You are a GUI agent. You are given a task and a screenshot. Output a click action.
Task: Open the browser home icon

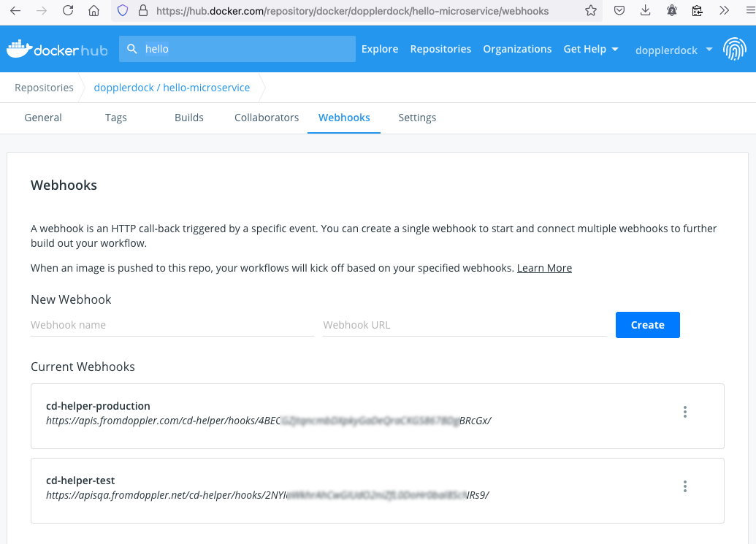coord(94,11)
